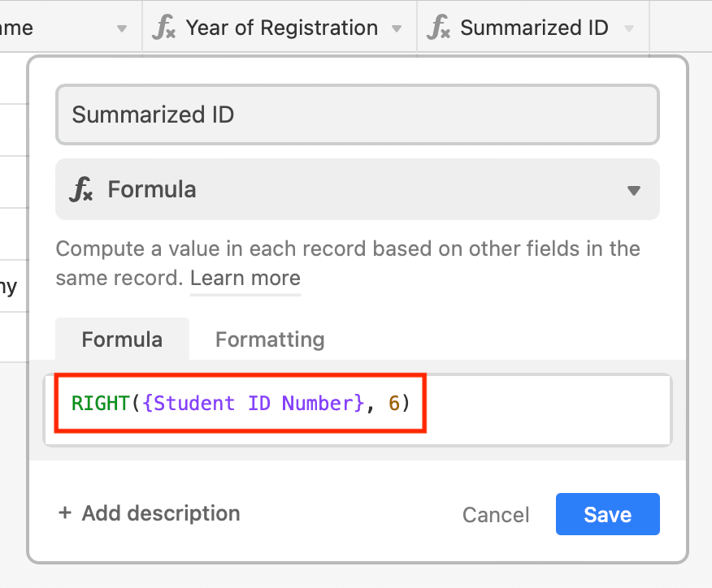
Task: Select the Formula tab
Action: coord(122,339)
